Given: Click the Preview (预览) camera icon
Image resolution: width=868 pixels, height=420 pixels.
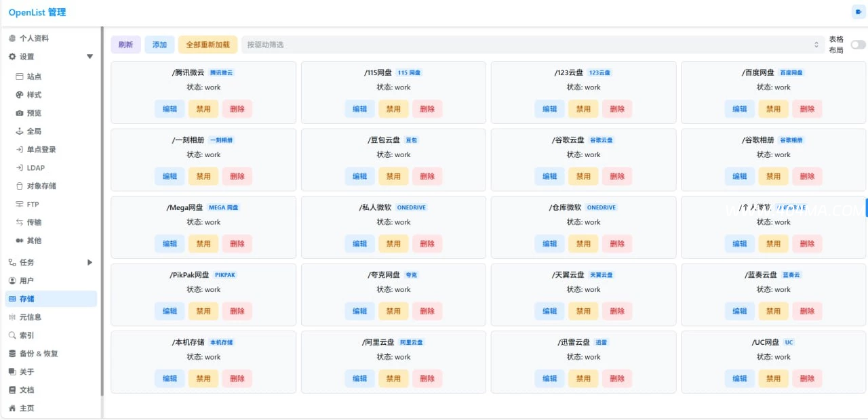Looking at the screenshot, I should (x=20, y=113).
